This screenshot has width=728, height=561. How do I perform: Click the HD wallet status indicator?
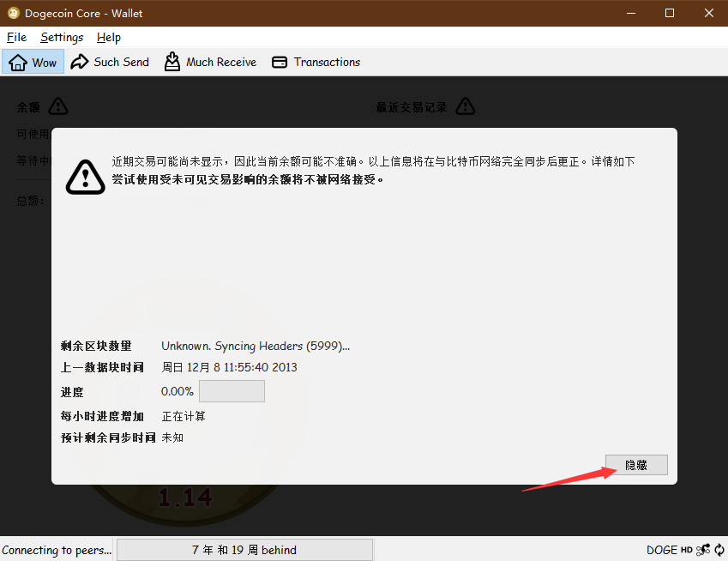point(687,550)
